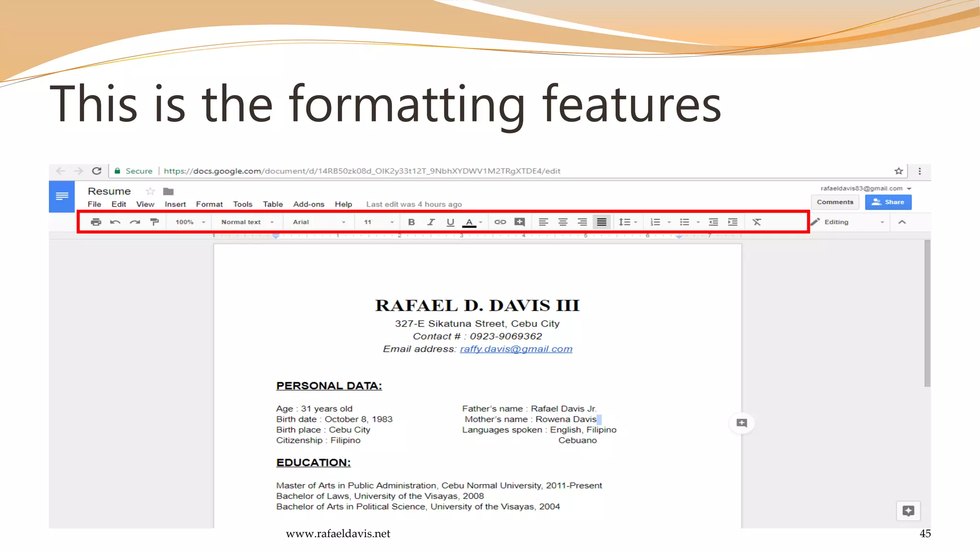980x551 pixels.
Task: Go forward in the browser
Action: [78, 171]
